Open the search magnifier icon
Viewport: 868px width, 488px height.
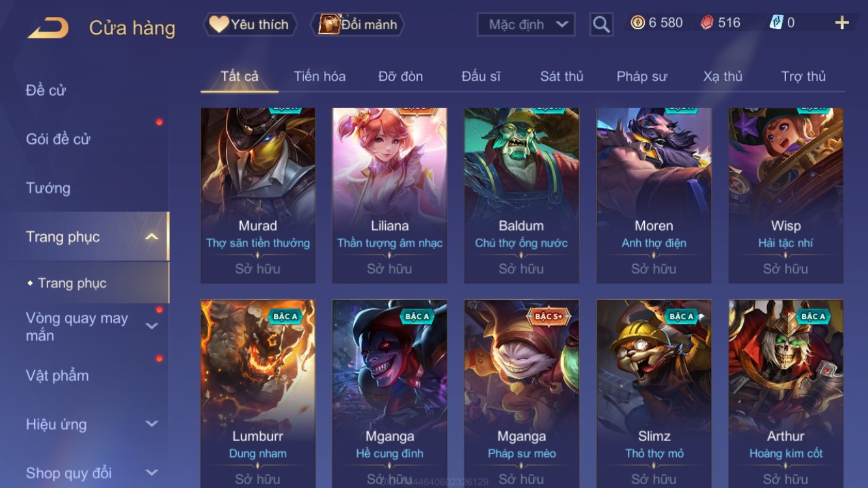pyautogui.click(x=601, y=25)
